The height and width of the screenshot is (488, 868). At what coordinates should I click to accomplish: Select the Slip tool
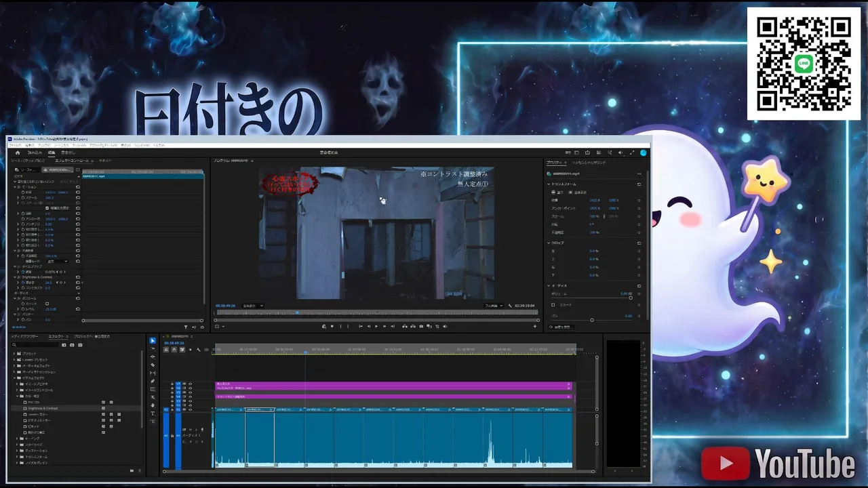[x=153, y=373]
